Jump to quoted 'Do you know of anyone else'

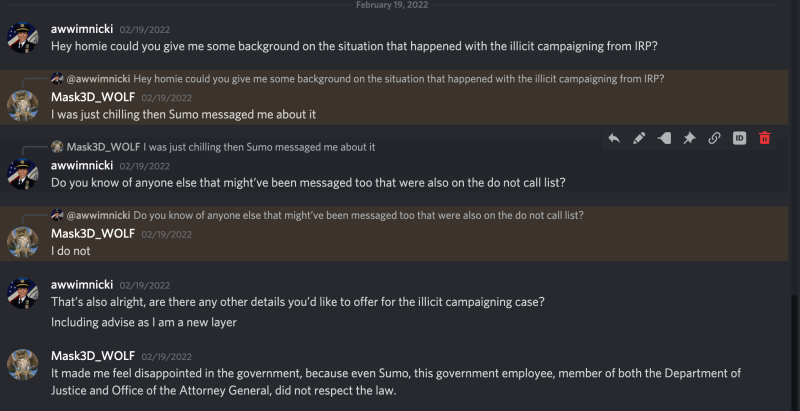pyautogui.click(x=358, y=215)
